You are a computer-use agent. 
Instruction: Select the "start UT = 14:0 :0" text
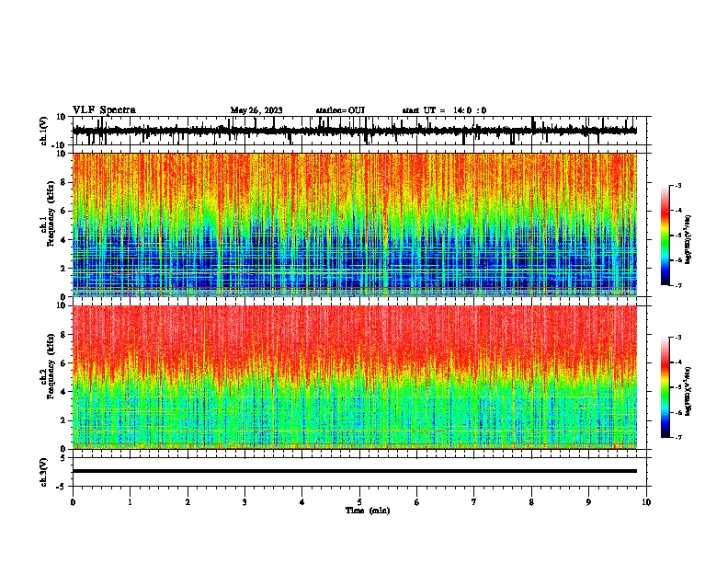444,110
